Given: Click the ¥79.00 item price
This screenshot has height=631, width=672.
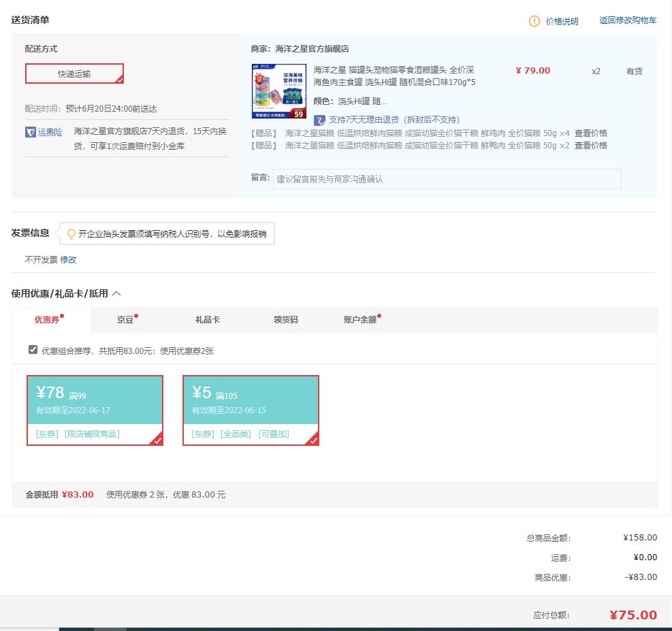Looking at the screenshot, I should point(532,71).
